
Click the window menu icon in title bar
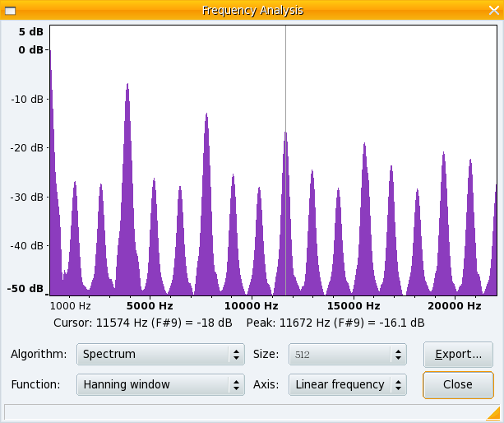pyautogui.click(x=9, y=10)
